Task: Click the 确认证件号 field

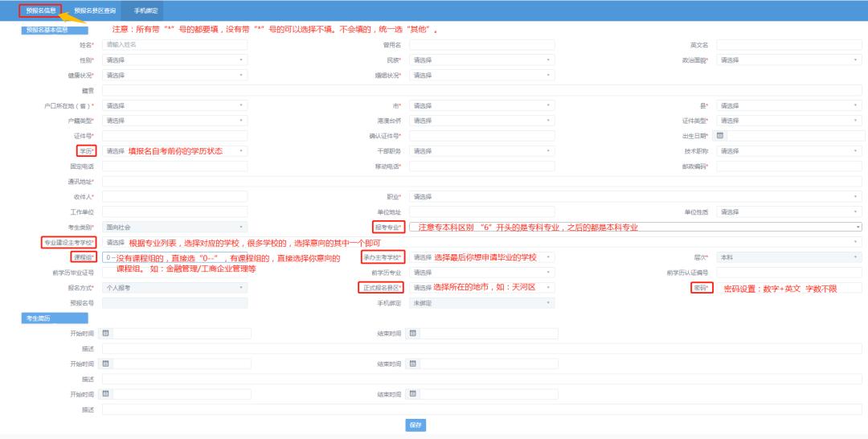Action: [x=481, y=136]
